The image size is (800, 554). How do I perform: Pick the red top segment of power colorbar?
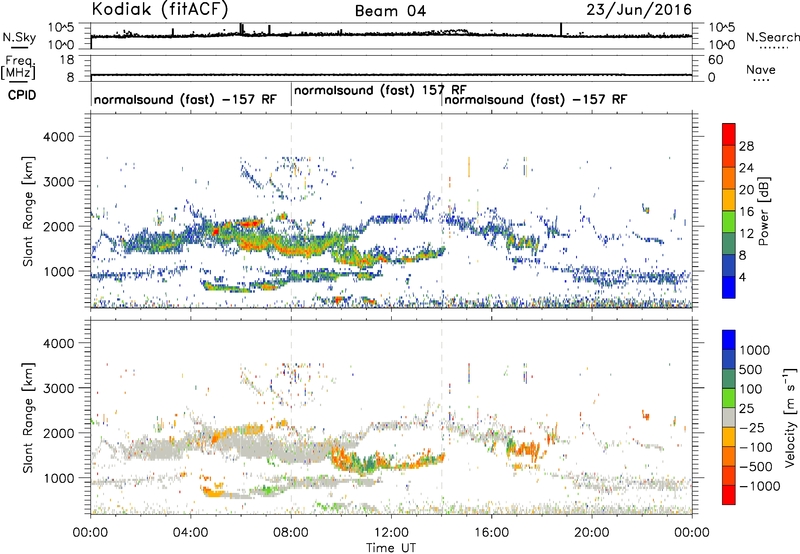pos(729,135)
